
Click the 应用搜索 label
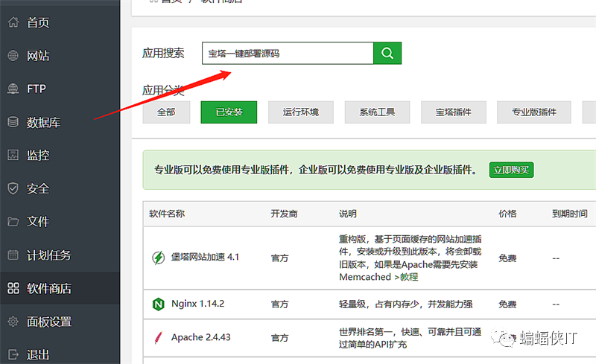(163, 53)
